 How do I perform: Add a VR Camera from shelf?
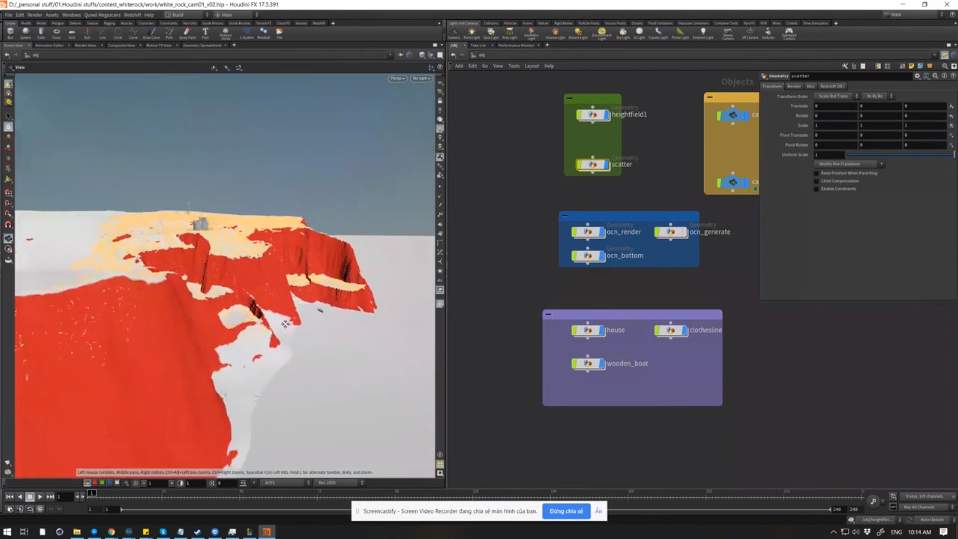750,33
